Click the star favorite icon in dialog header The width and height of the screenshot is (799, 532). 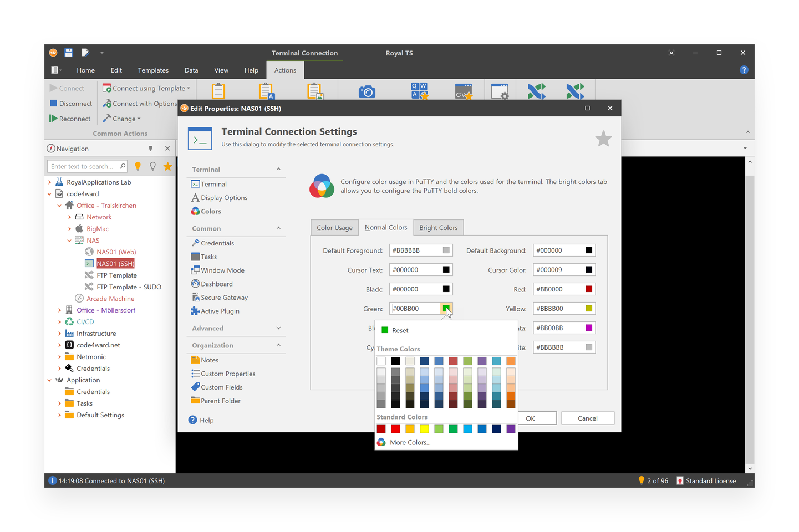[603, 139]
